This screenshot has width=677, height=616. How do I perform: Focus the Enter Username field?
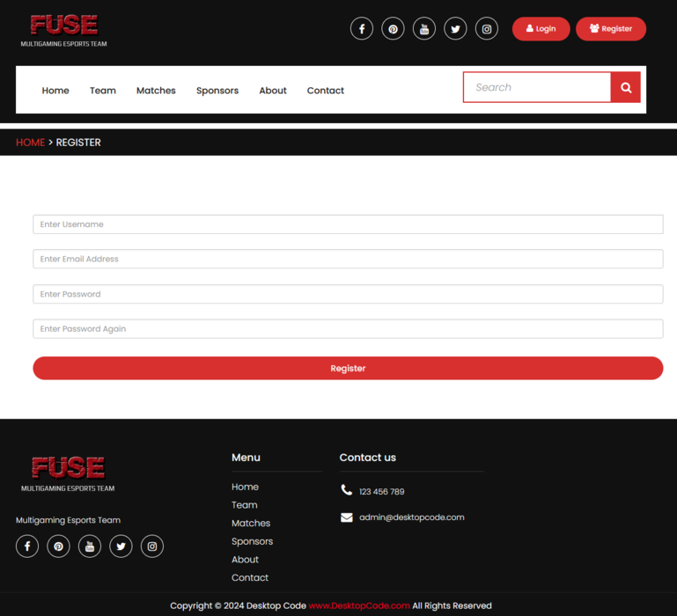348,224
